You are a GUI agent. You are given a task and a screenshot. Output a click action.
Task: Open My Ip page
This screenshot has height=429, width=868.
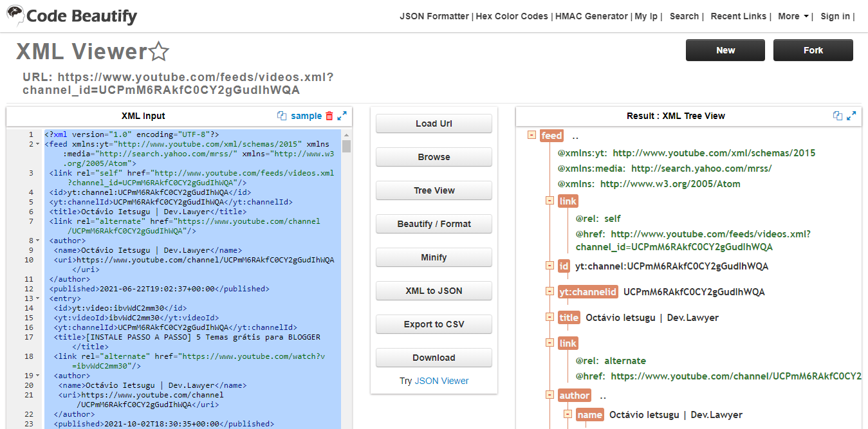646,16
